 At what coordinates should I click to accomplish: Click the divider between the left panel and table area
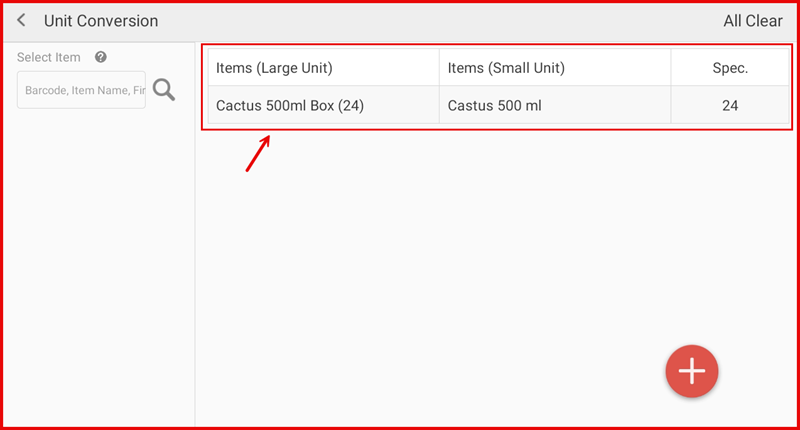tap(195, 250)
